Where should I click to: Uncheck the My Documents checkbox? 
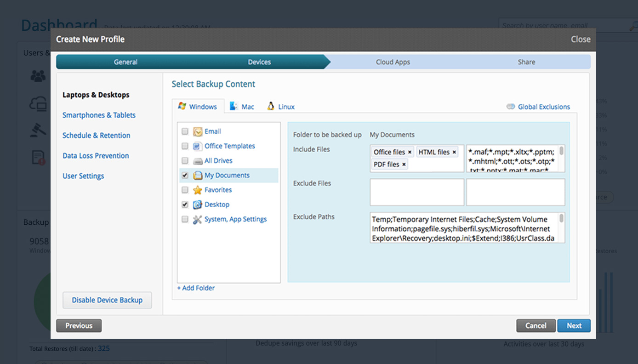coord(185,176)
